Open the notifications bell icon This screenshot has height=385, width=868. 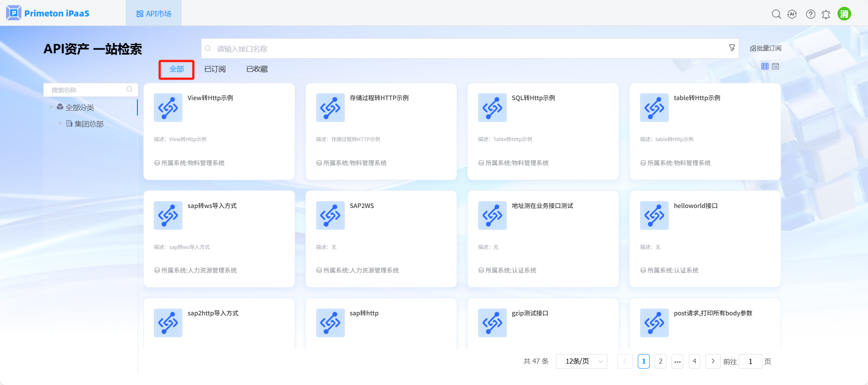tap(826, 14)
